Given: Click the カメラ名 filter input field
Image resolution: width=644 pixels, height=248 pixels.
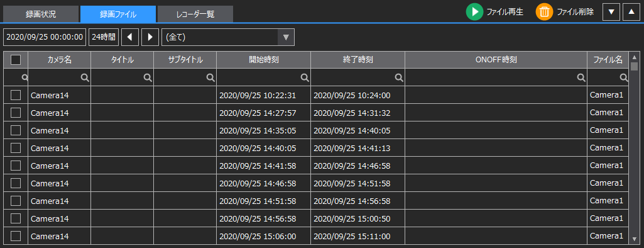Looking at the screenshot, I should tap(60, 77).
